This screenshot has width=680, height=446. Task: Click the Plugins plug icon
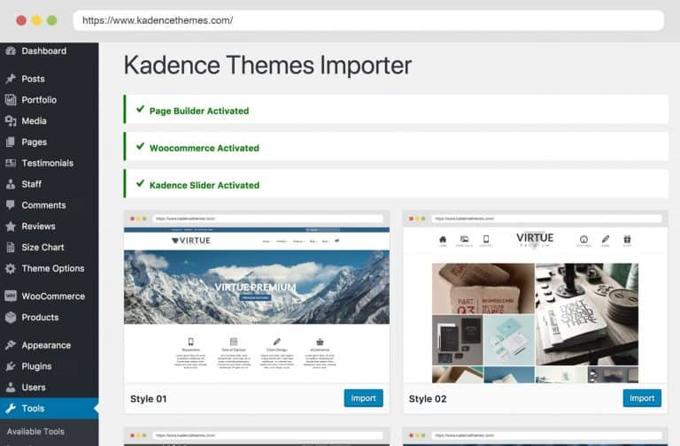point(10,366)
